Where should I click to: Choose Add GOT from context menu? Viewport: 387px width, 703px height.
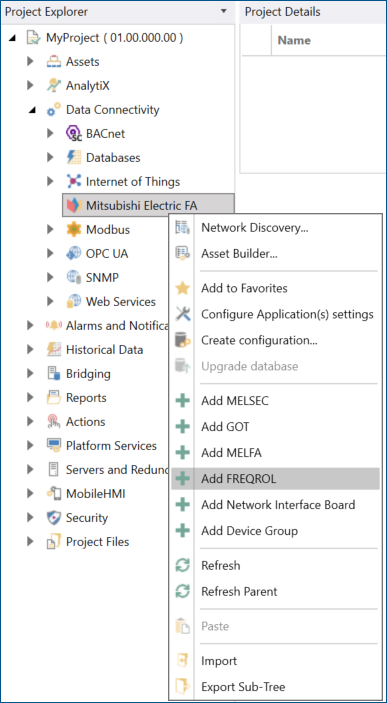(x=275, y=427)
